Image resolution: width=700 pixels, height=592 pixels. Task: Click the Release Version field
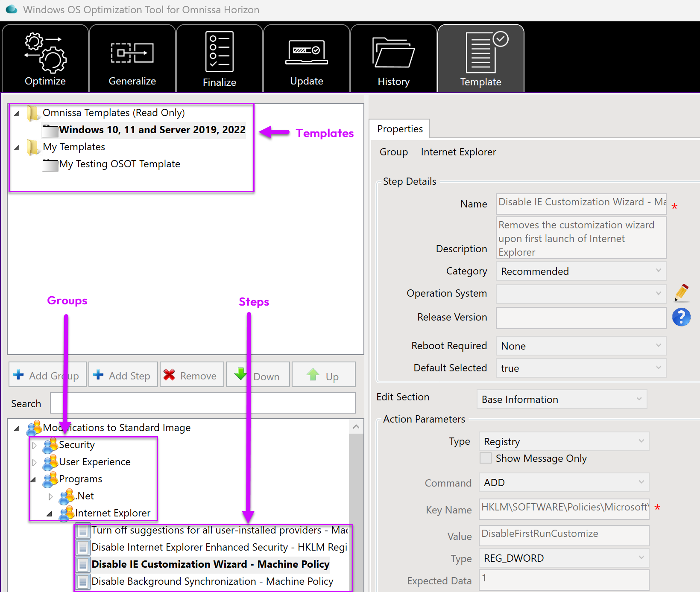point(581,318)
